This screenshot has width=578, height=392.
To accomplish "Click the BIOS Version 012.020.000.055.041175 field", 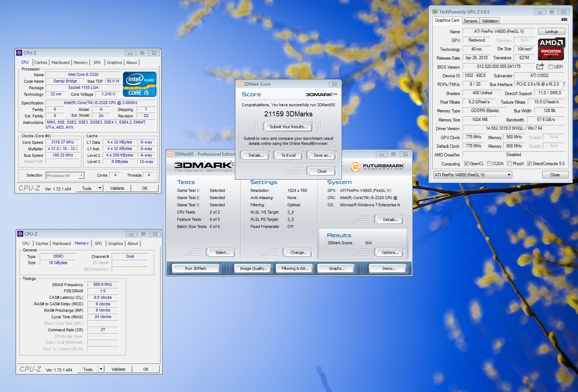I will tap(499, 66).
